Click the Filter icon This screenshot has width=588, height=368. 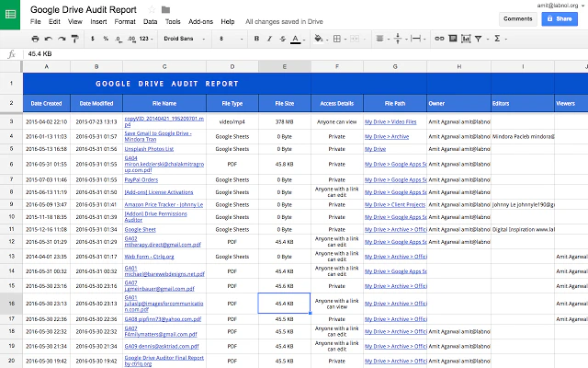click(478, 39)
